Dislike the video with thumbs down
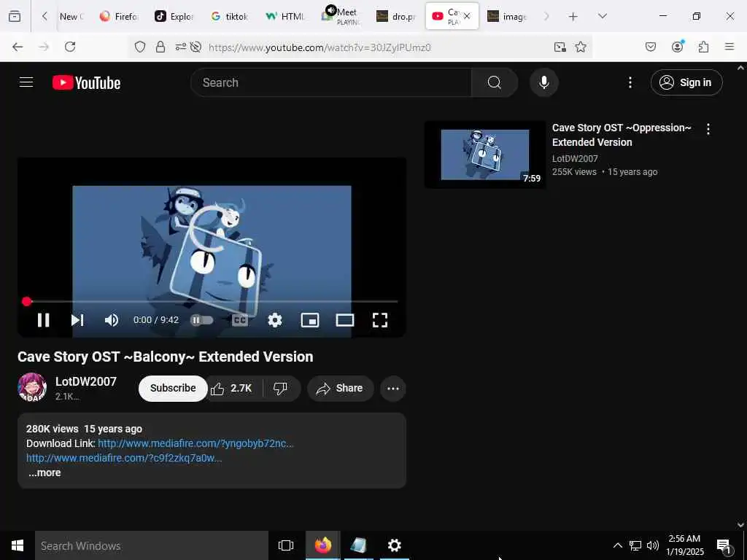 pos(281,389)
